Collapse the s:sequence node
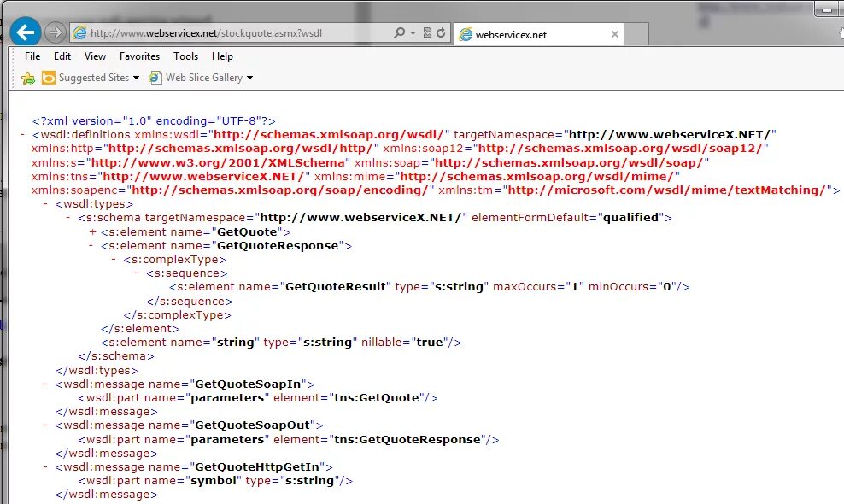Screen dimensions: 844x504 (x=136, y=273)
